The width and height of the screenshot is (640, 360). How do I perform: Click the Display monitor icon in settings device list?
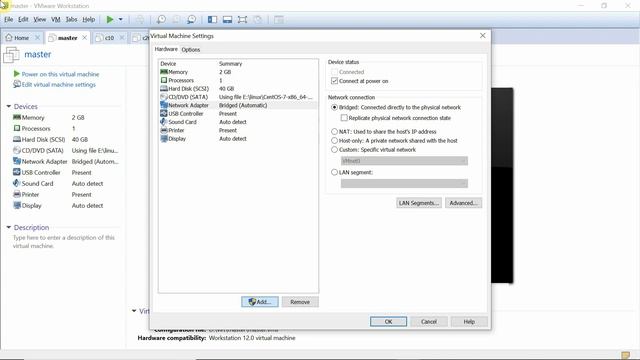point(164,139)
